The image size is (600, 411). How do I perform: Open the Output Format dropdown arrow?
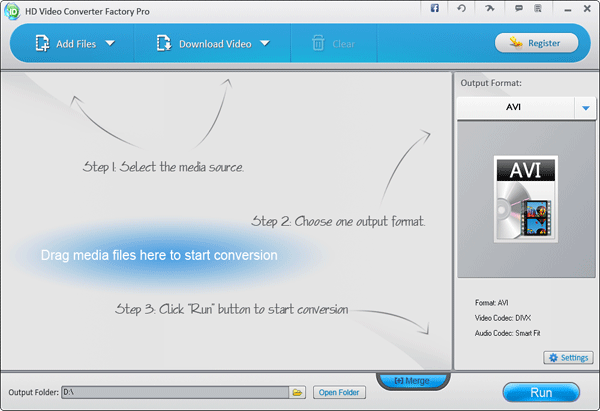[583, 107]
